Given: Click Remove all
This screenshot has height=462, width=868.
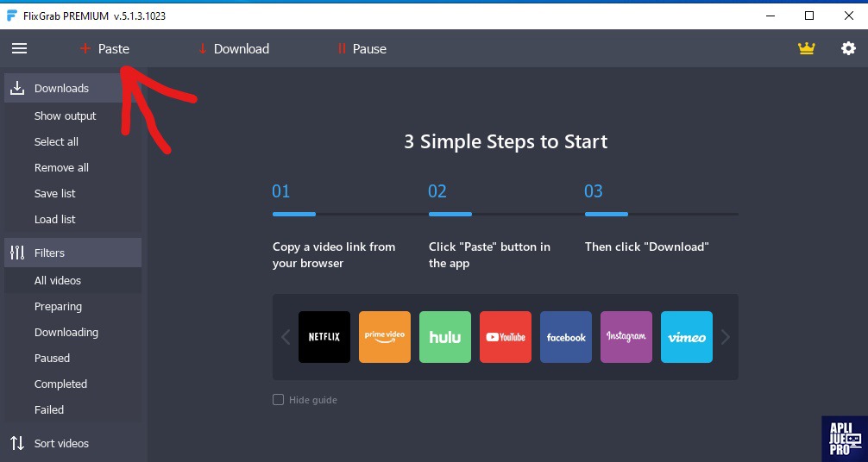Looking at the screenshot, I should (61, 168).
